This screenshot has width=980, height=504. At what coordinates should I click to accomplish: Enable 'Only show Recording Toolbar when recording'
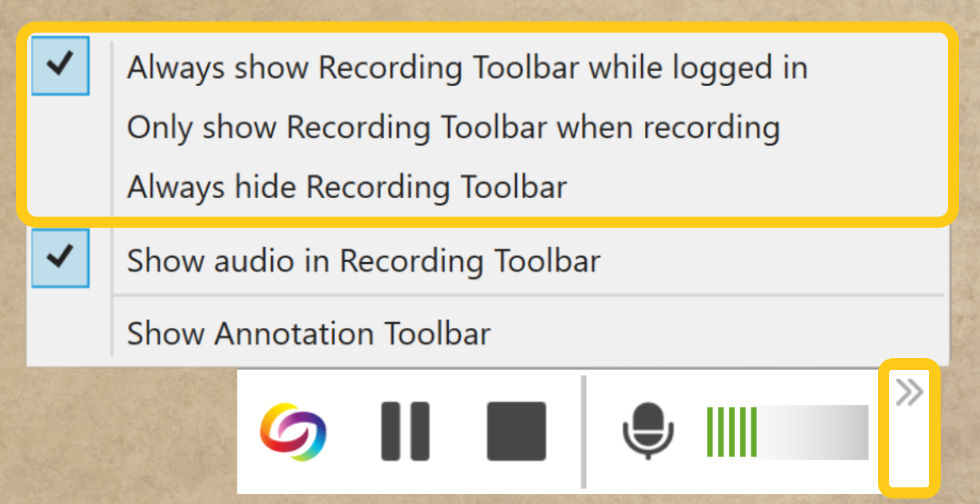tap(453, 127)
